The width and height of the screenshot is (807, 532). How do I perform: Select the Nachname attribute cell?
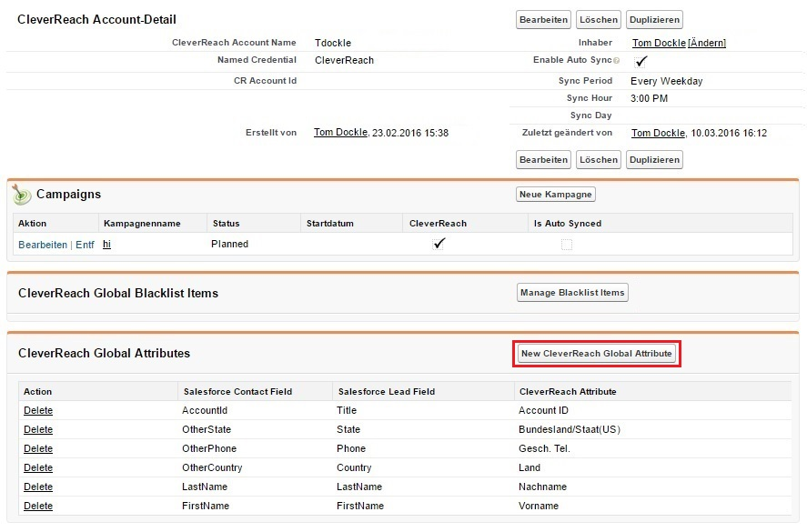[542, 487]
